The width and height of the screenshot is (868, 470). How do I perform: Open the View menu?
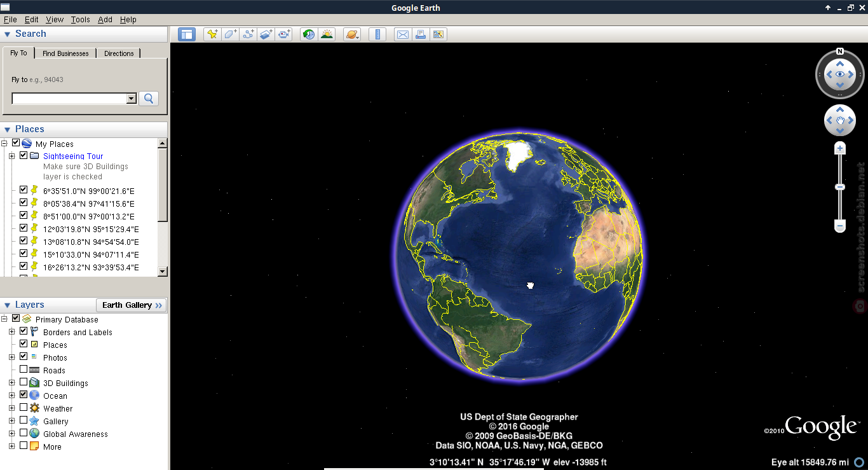55,20
